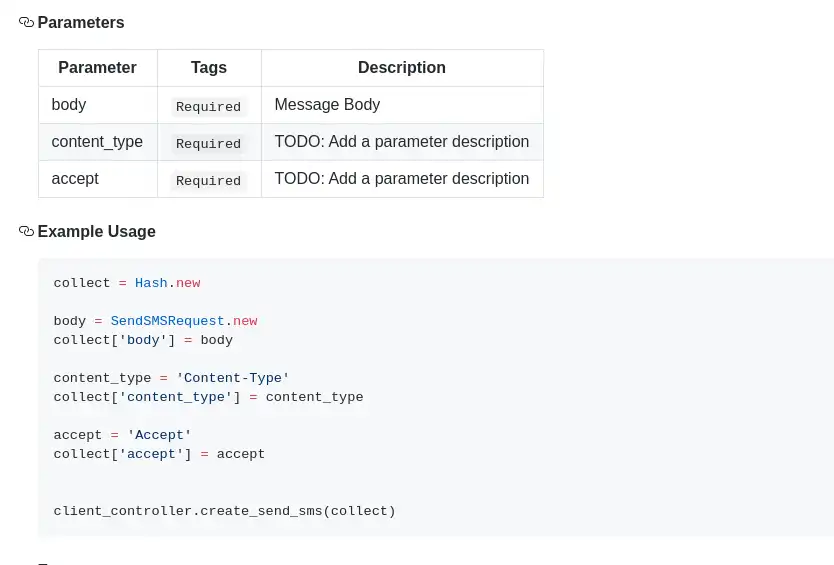The width and height of the screenshot is (834, 565).
Task: Click the Required tag in the body row
Action: coord(208,107)
